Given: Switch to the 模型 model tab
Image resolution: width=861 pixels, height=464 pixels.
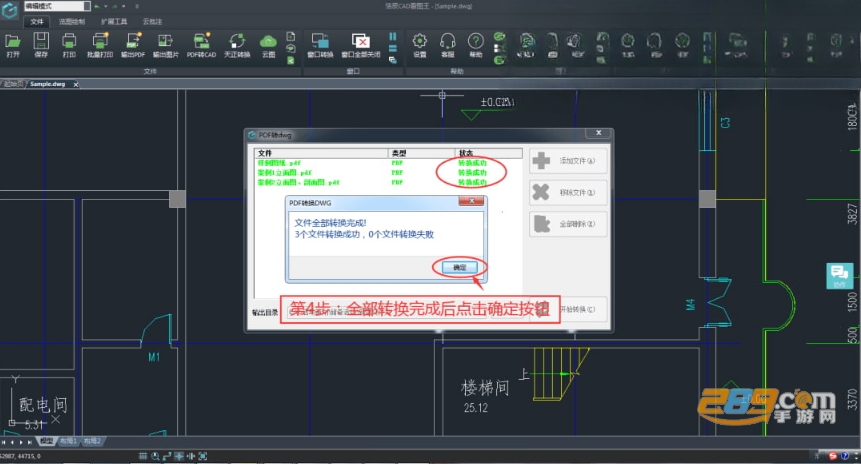Looking at the screenshot, I should tap(47, 441).
